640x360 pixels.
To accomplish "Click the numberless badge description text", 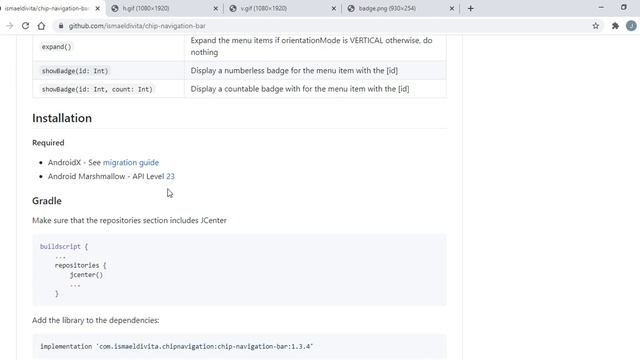I will coord(294,71).
